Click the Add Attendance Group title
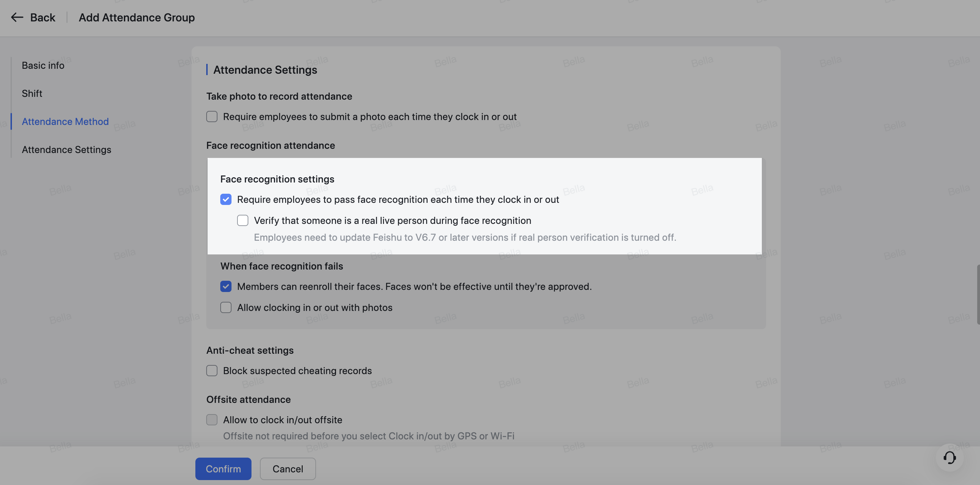980x485 pixels. point(136,18)
